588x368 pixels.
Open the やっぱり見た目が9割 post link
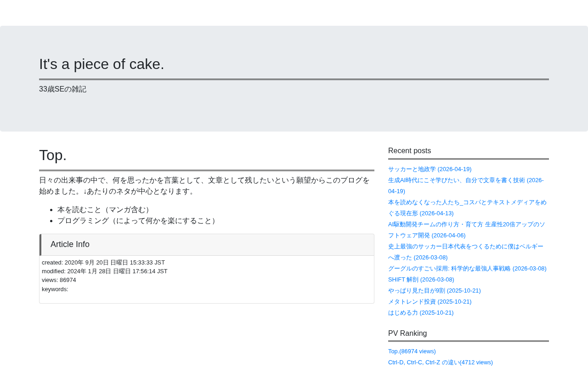click(x=434, y=291)
